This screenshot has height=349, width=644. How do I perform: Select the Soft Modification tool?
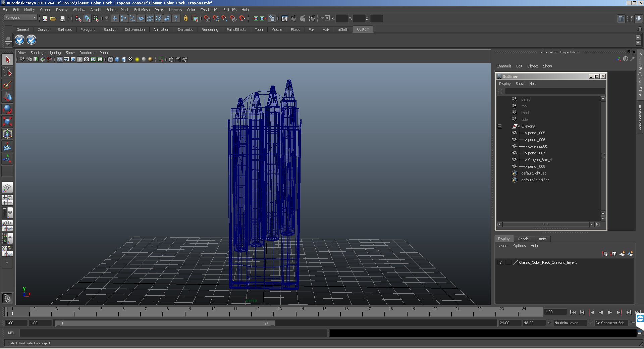coord(7,146)
